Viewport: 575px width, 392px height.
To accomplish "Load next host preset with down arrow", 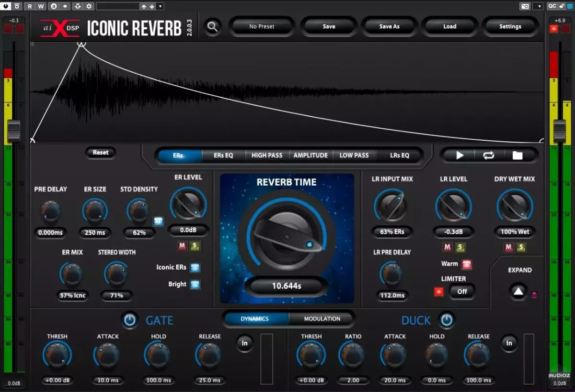I will click(151, 6).
